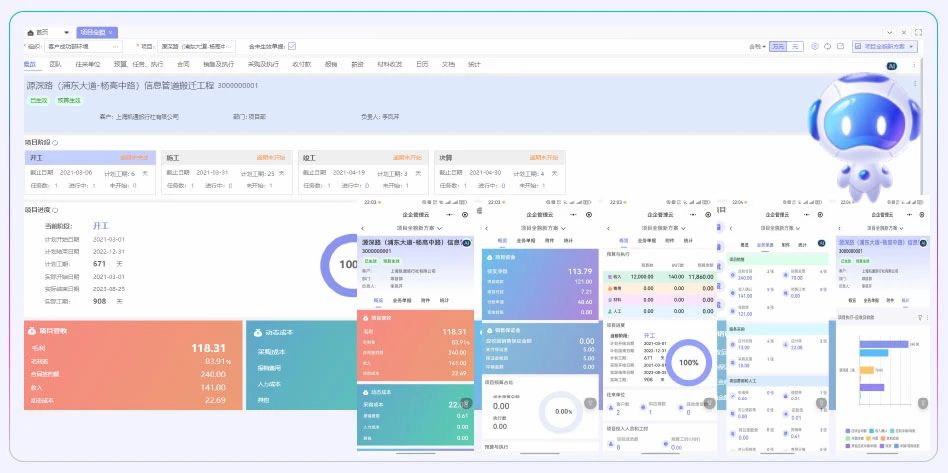Open the 项目全貌新方案 dropdown at top right
Viewport: 948px width, 473px height.
884,46
